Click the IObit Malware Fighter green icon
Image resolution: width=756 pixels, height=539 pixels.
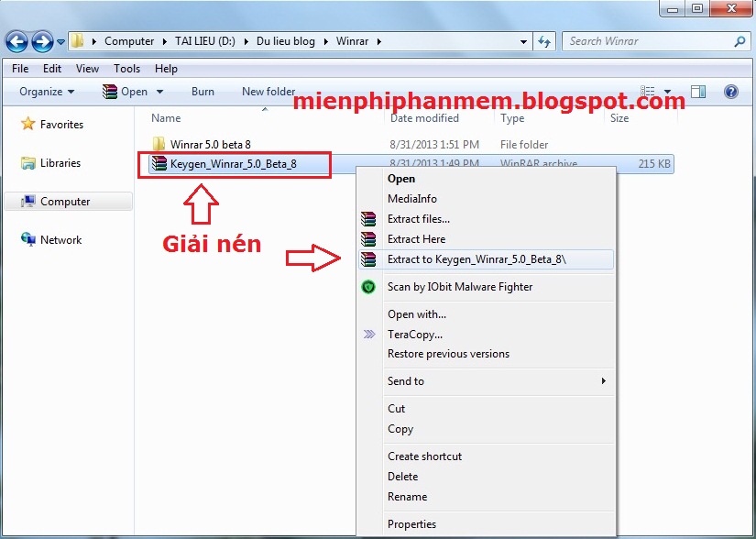pos(368,287)
